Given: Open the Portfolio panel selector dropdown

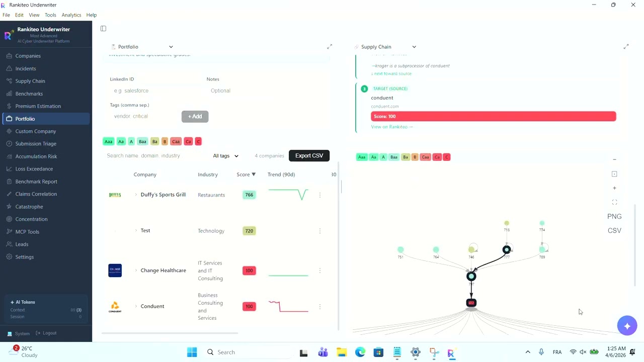Looking at the screenshot, I should tap(142, 47).
